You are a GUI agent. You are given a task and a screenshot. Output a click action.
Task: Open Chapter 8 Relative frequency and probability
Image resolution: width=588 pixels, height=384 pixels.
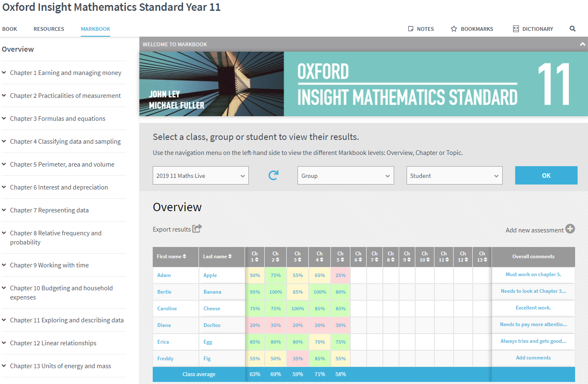(56, 237)
